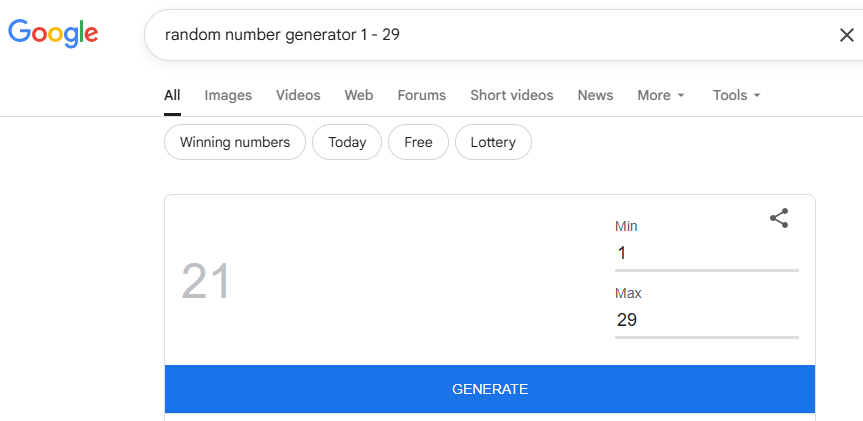
Task: Click the share icon on generator card
Action: (x=779, y=219)
